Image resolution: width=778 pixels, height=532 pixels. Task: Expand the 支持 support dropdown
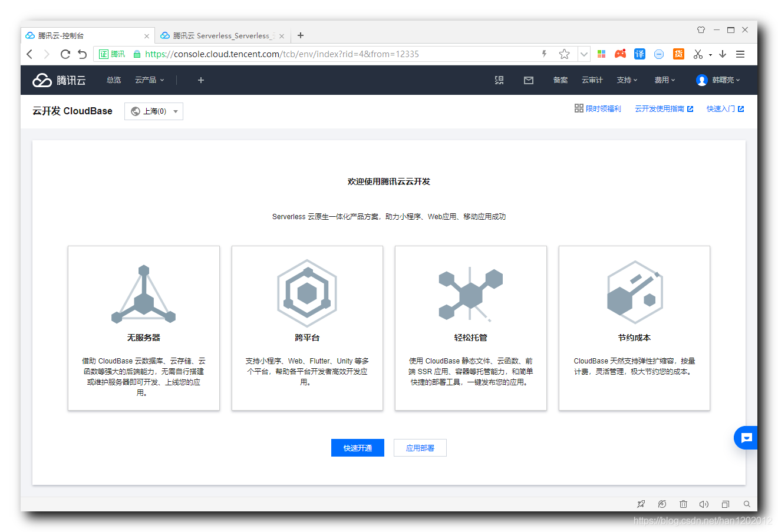pos(627,80)
